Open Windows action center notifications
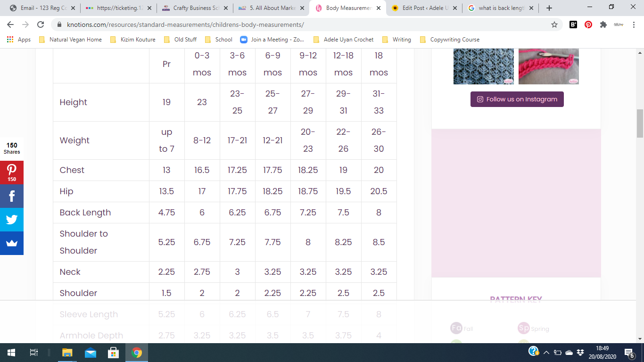This screenshot has width=644, height=362. click(x=629, y=353)
